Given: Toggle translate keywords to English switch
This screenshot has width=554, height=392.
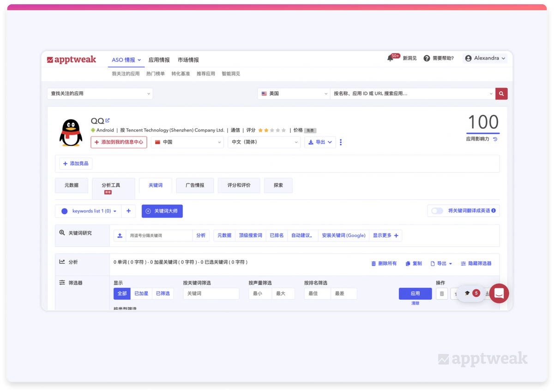Looking at the screenshot, I should 437,211.
